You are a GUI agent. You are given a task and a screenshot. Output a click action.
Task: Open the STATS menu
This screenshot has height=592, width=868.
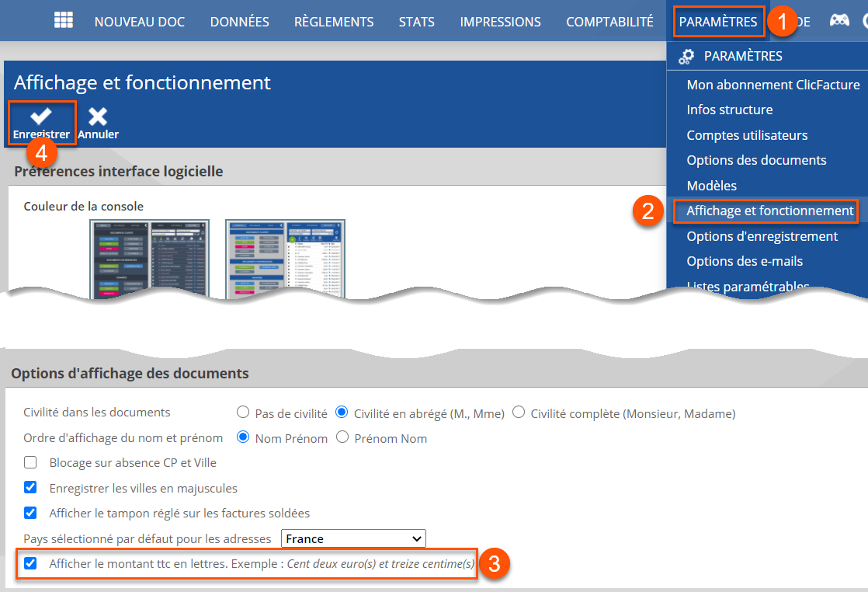pyautogui.click(x=417, y=22)
